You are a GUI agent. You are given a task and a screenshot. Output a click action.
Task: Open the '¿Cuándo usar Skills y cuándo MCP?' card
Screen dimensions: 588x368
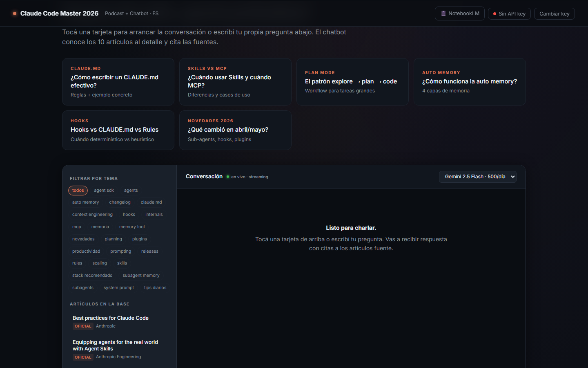[x=235, y=82]
